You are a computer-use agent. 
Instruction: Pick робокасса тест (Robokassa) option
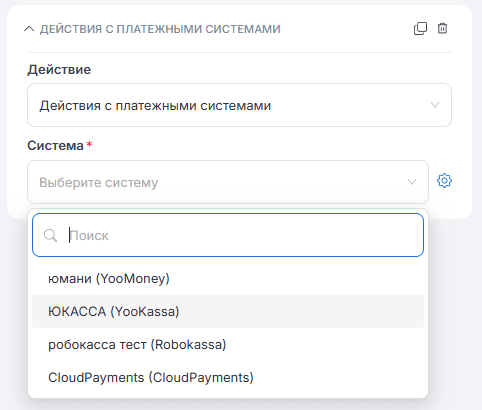[x=228, y=344]
